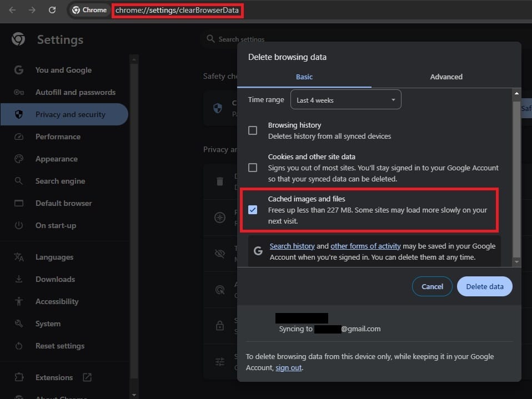The width and height of the screenshot is (532, 399).
Task: Tick the Cookies and other site data checkbox
Action: [x=253, y=168]
